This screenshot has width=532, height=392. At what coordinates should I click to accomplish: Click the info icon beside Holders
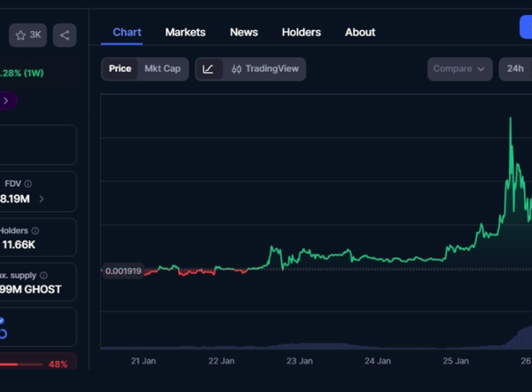pos(35,231)
